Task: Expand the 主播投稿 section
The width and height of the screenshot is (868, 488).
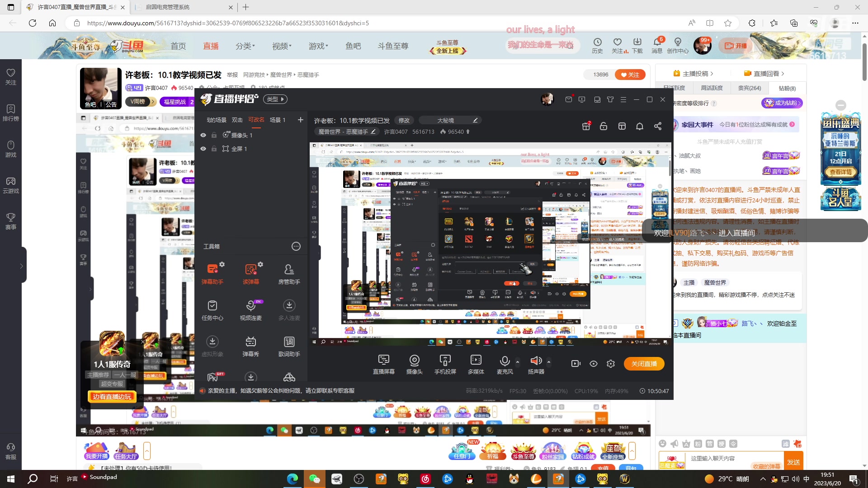Action: click(x=693, y=74)
